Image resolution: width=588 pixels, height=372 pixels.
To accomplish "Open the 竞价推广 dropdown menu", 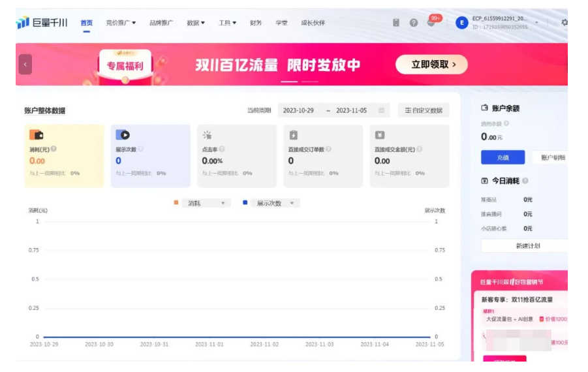I will [x=121, y=23].
